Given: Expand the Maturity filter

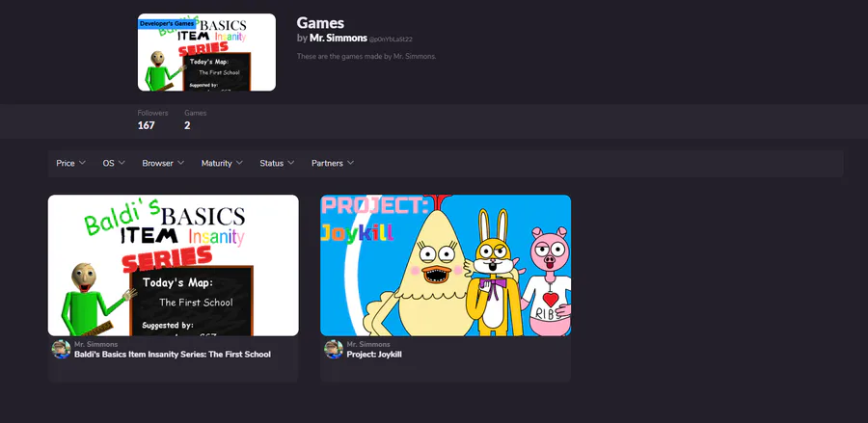Looking at the screenshot, I should (222, 163).
